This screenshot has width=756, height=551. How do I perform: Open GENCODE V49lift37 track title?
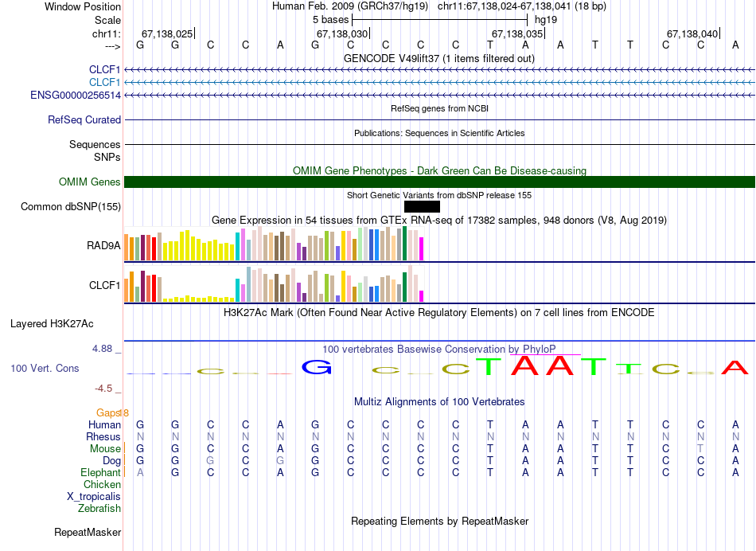[439, 58]
